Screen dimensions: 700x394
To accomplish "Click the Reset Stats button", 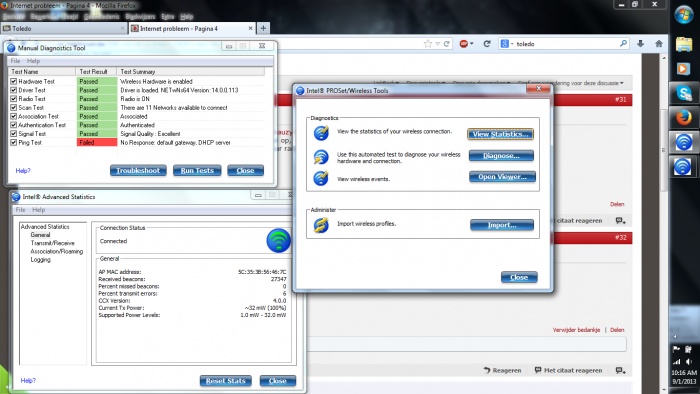I will (226, 381).
